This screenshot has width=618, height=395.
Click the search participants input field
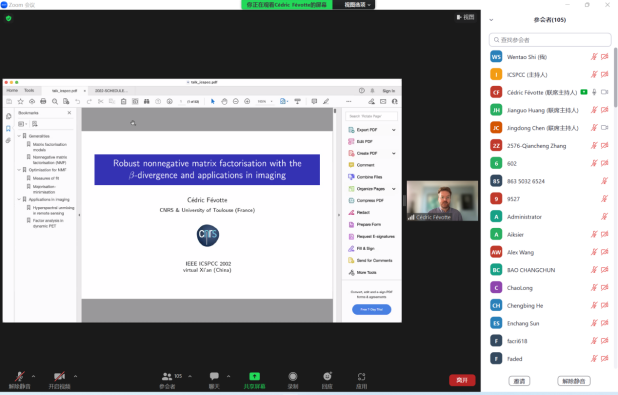point(550,40)
